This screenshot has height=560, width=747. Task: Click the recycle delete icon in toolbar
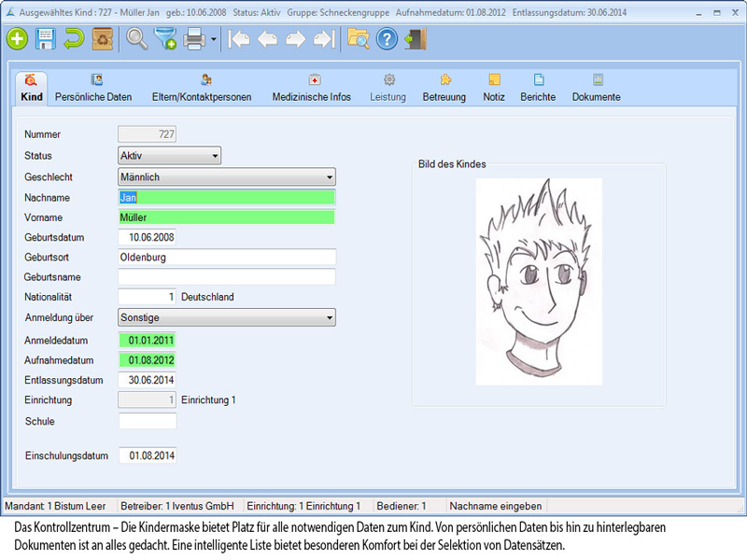[103, 39]
